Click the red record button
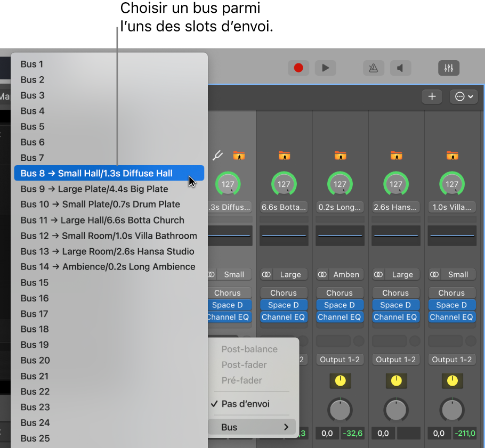The width and height of the screenshot is (485, 448). (298, 68)
